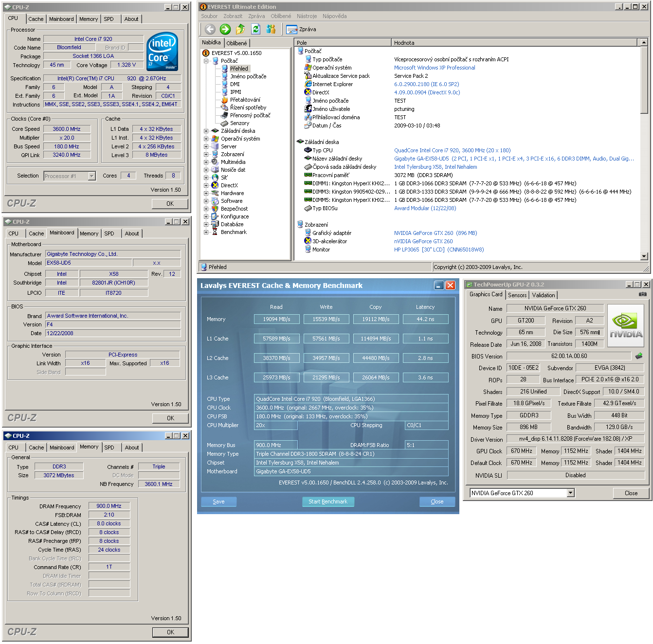
Task: Click the green Forward arrow in EVEREST toolbar
Action: coord(225,29)
